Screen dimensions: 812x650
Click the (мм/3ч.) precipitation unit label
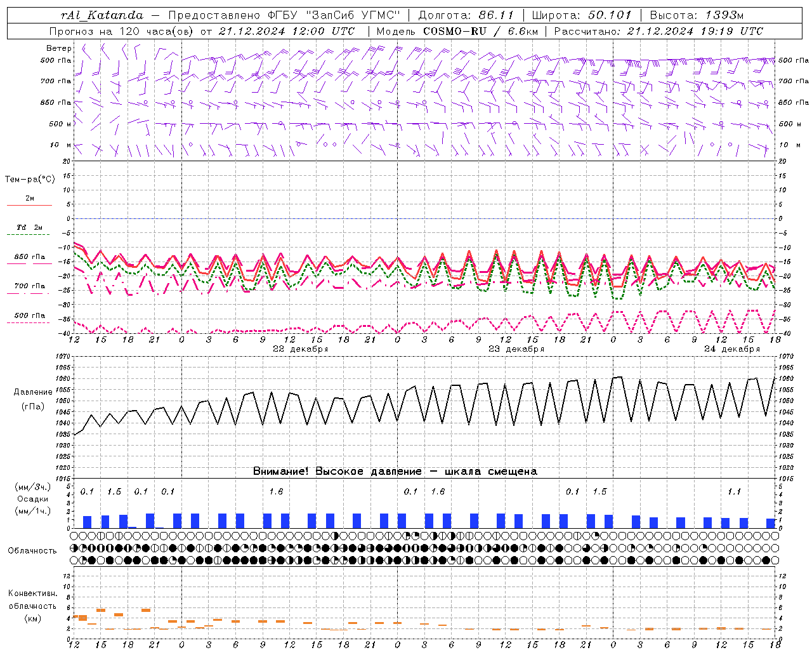(x=32, y=487)
